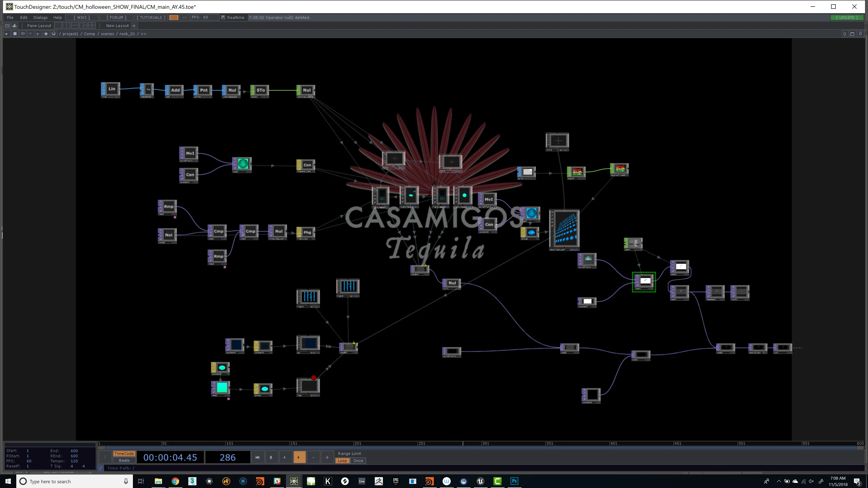Click the UPDATE button
This screenshot has height=488, width=868.
(847, 18)
